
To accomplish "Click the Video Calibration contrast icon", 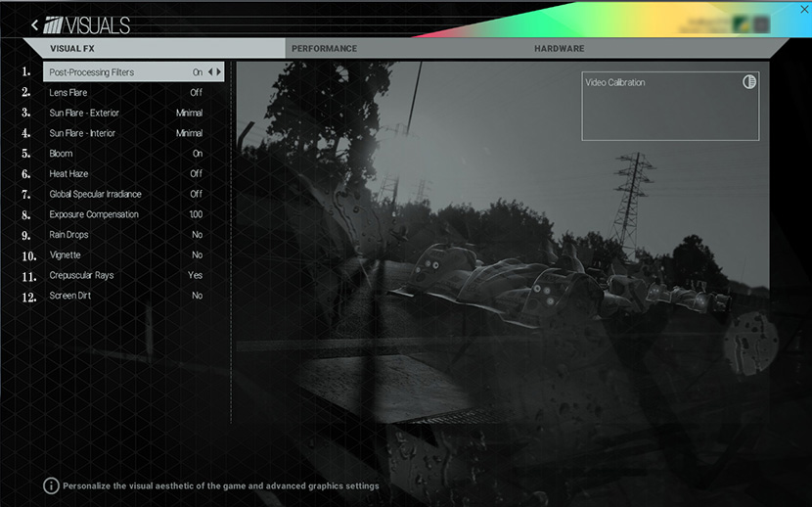I will pos(749,82).
